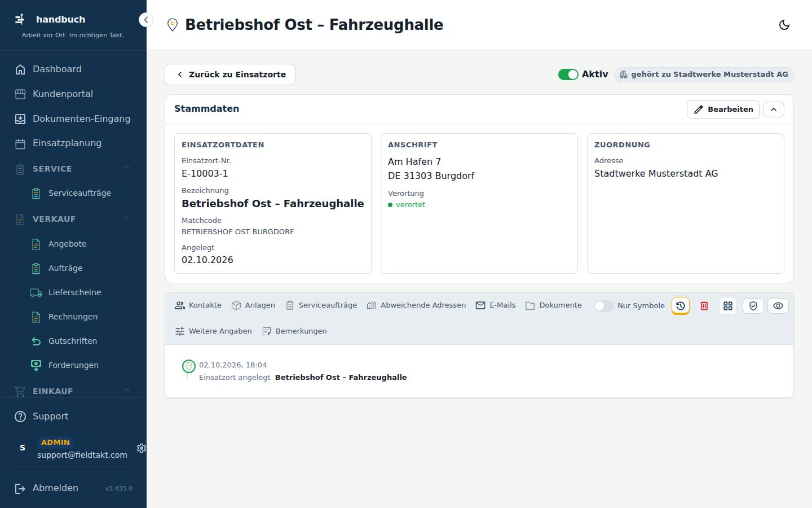
Task: Click the location pin icon in the timeline entry
Action: point(189,366)
